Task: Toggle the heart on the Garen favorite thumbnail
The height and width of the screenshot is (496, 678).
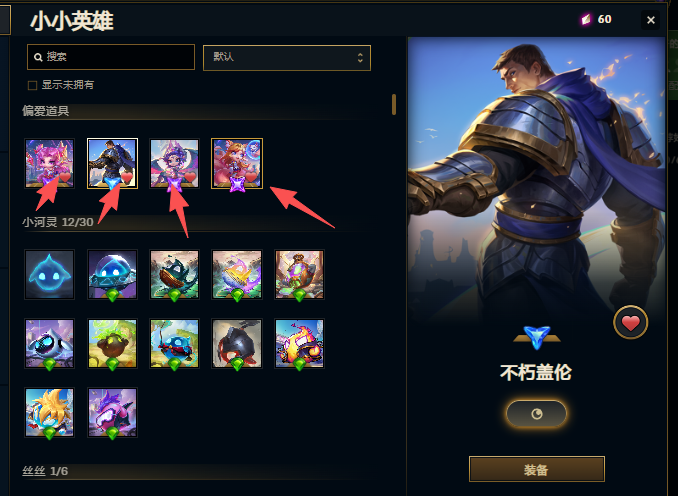Action: click(127, 177)
